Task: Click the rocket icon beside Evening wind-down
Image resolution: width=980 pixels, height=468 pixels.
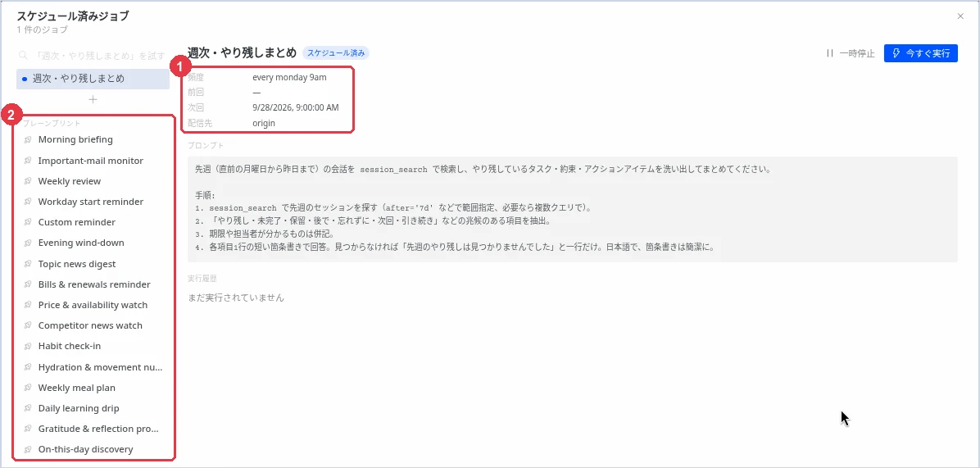Action: pyautogui.click(x=28, y=243)
